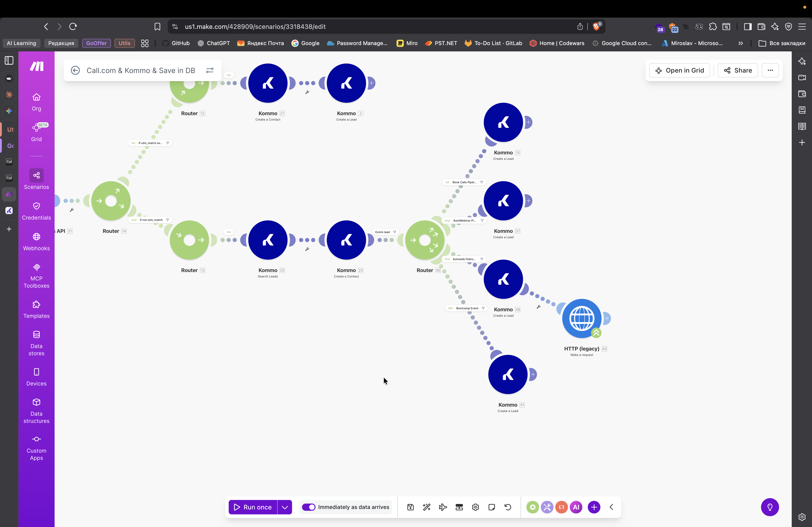
Task: Toggle Immediately as data arrives scheduling switch
Action: coord(309,507)
